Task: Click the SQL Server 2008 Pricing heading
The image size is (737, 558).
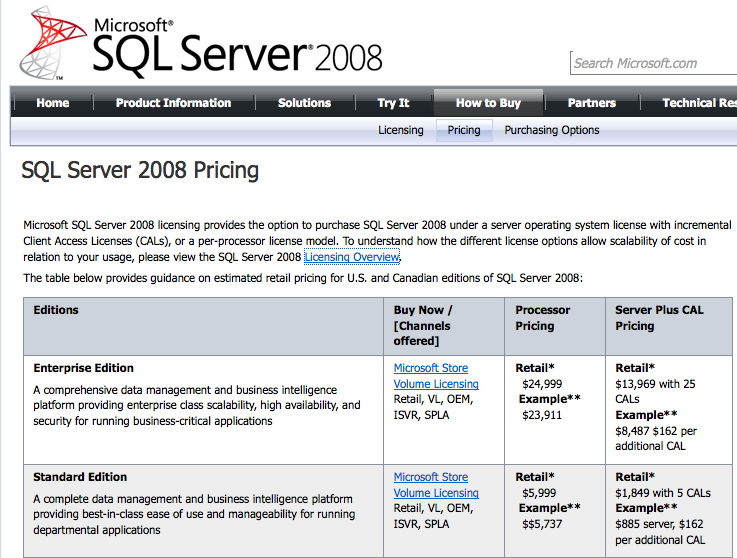Action: click(140, 170)
